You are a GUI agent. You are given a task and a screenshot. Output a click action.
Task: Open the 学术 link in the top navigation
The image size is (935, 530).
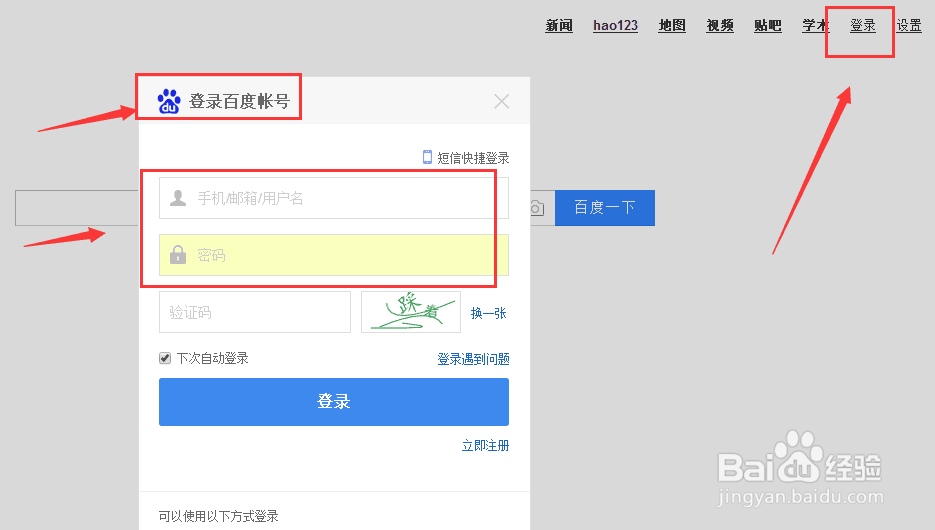pos(815,26)
